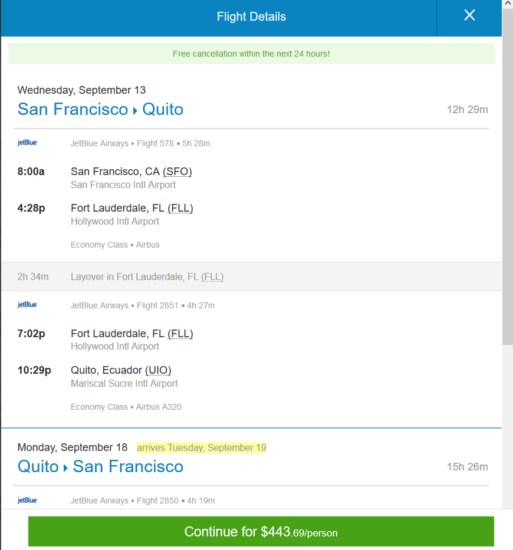
Task: Click the arrives Tuesday, September 19 highlight
Action: coord(201,448)
